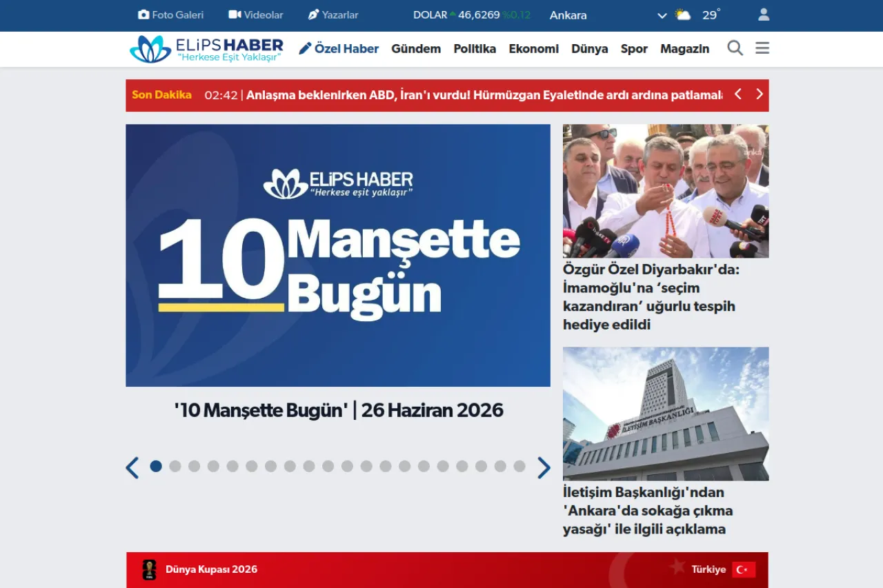Read the ABD İran breaking news
The image size is (883, 588).
click(x=484, y=95)
